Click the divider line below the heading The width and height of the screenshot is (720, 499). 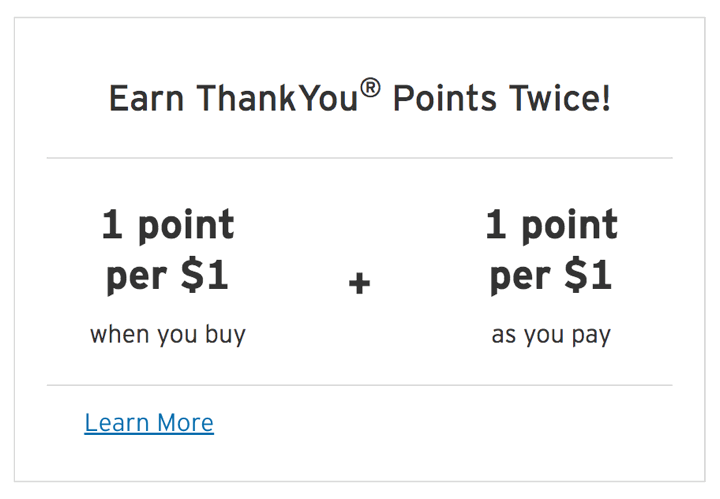[x=360, y=158]
